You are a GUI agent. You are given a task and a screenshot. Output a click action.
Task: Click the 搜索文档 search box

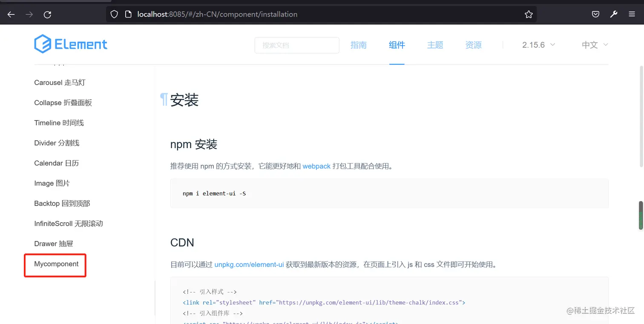coord(297,45)
